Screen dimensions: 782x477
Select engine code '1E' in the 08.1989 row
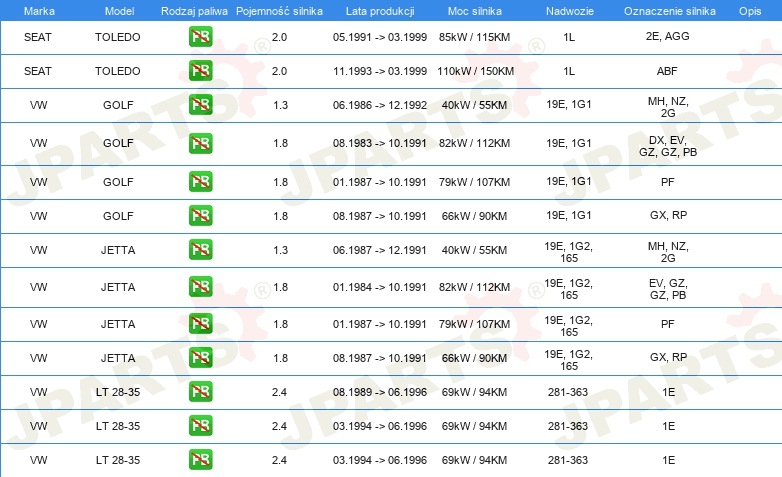coord(669,392)
